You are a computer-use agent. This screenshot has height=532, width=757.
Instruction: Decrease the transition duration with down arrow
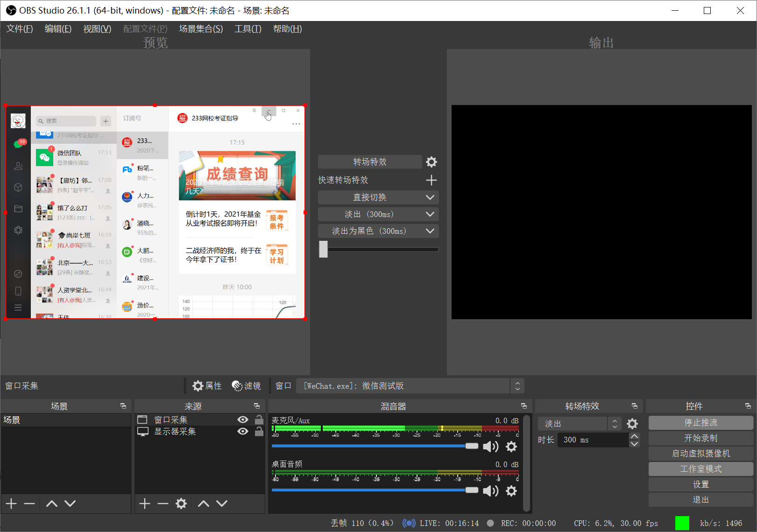pyautogui.click(x=634, y=444)
